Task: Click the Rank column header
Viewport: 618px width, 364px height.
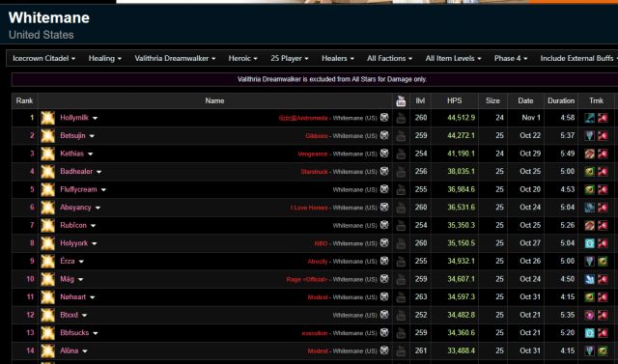Action: click(x=24, y=100)
